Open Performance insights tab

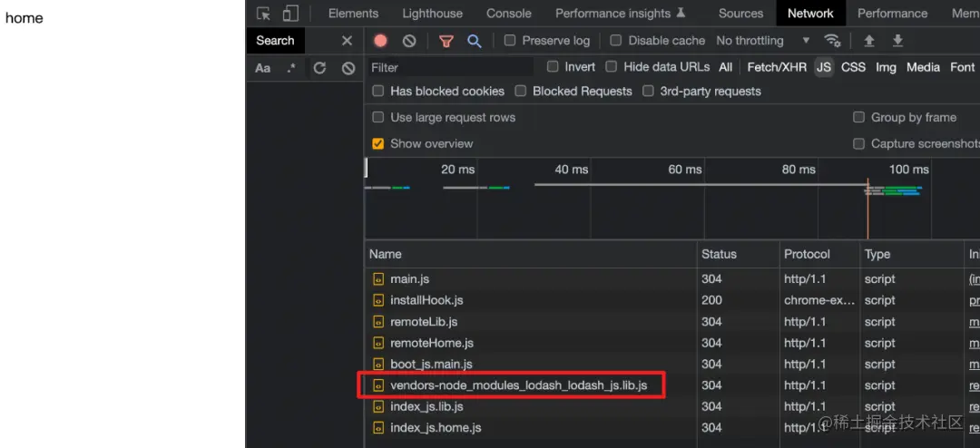620,14
